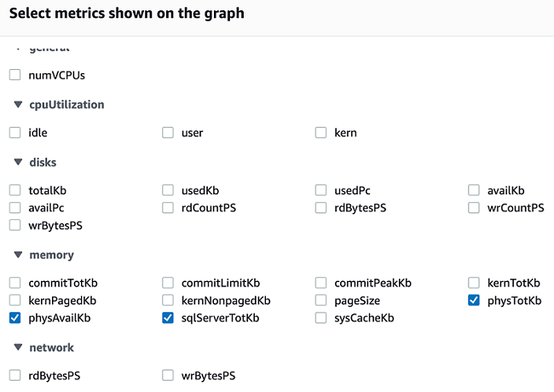Viewport: 554px width, 392px height.
Task: Check the usedPc disks checkbox
Action: 321,190
